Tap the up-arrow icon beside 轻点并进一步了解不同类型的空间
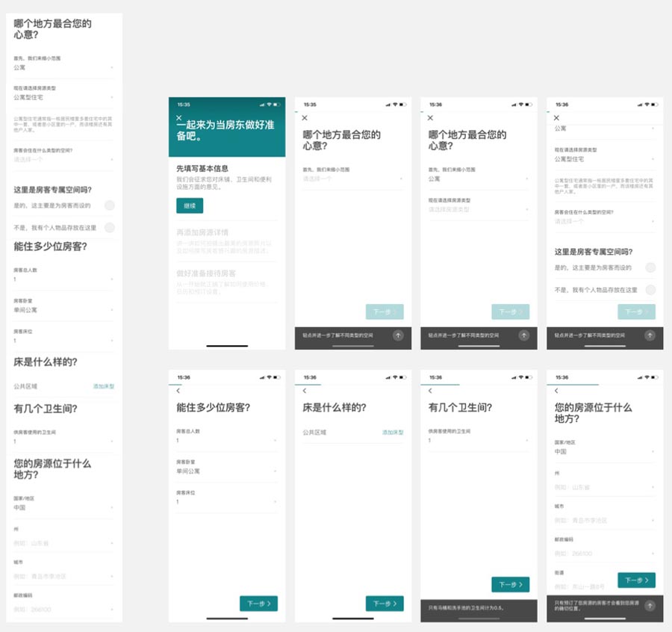The height and width of the screenshot is (632, 672). click(x=524, y=336)
